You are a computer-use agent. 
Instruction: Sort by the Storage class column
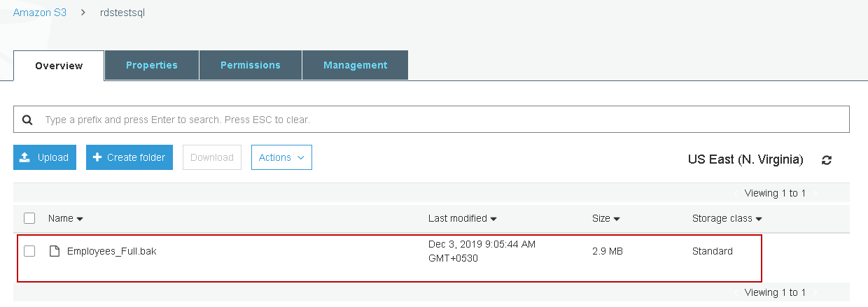[727, 218]
